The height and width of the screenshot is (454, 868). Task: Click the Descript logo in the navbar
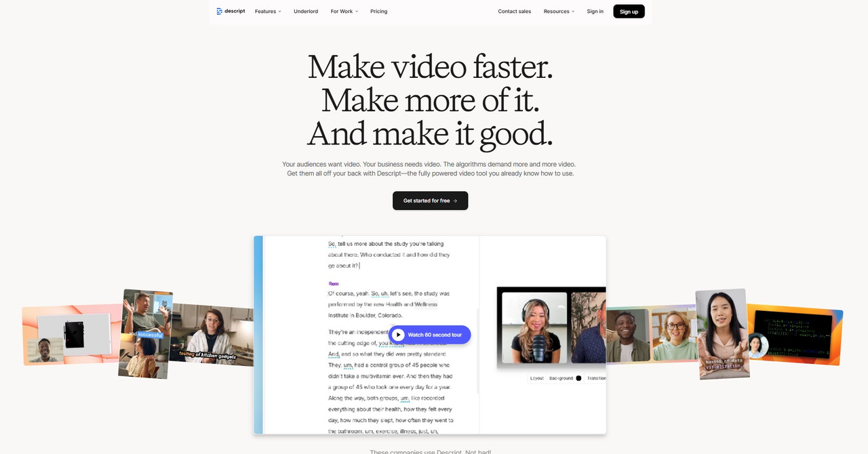(230, 11)
